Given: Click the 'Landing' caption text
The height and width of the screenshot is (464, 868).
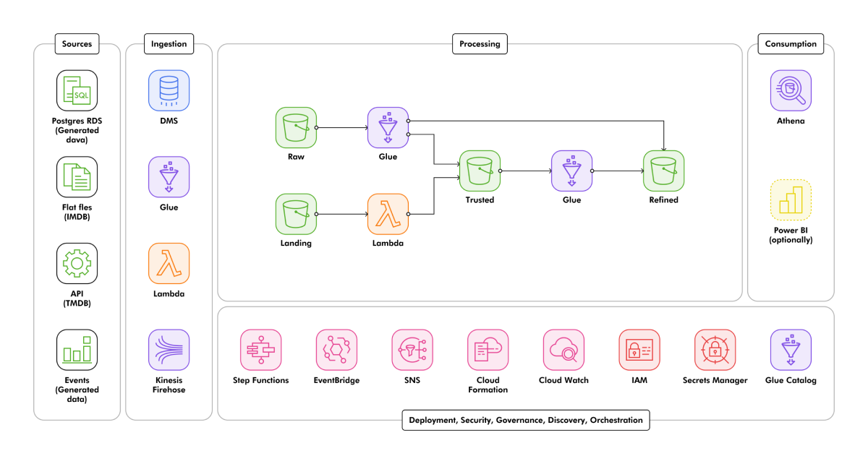Looking at the screenshot, I should [x=296, y=244].
